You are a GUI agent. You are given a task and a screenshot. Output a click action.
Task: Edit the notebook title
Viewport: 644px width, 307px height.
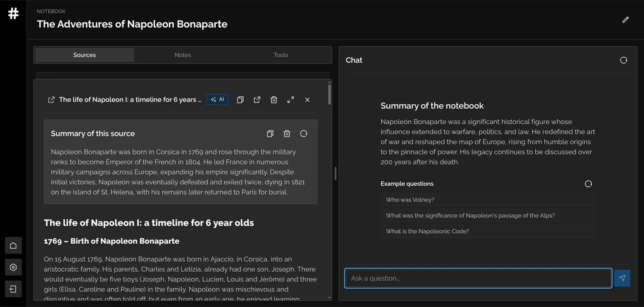(x=625, y=20)
